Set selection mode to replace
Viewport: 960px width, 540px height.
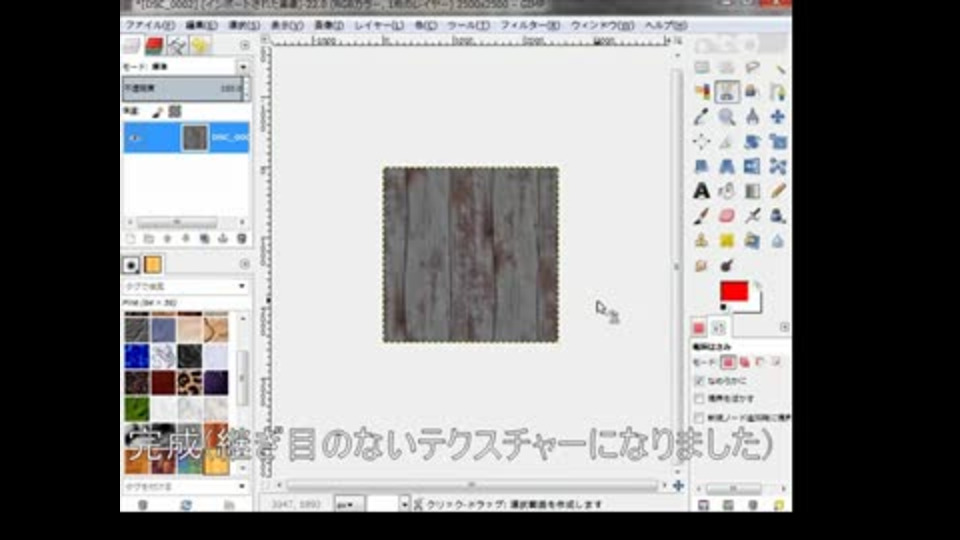pos(728,362)
